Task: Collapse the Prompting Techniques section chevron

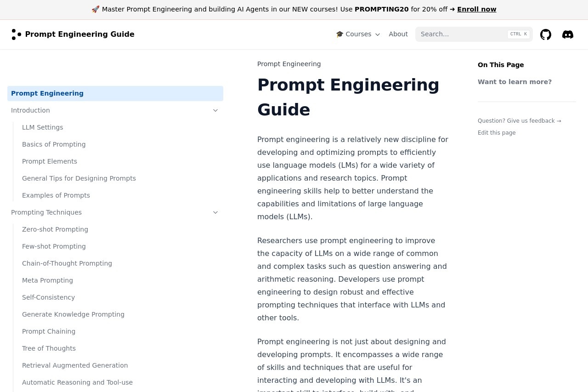Action: 215,212
